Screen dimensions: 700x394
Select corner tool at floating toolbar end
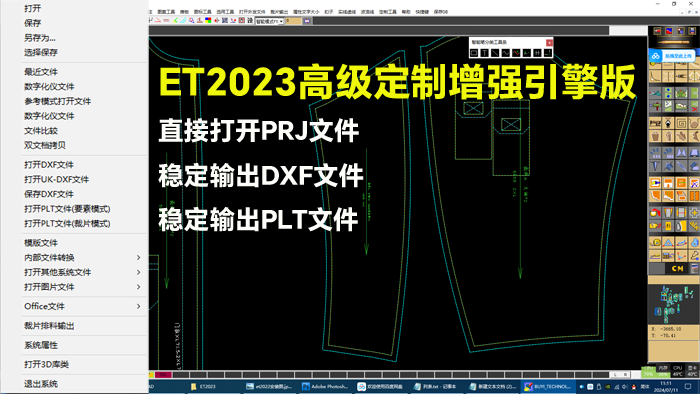click(548, 53)
